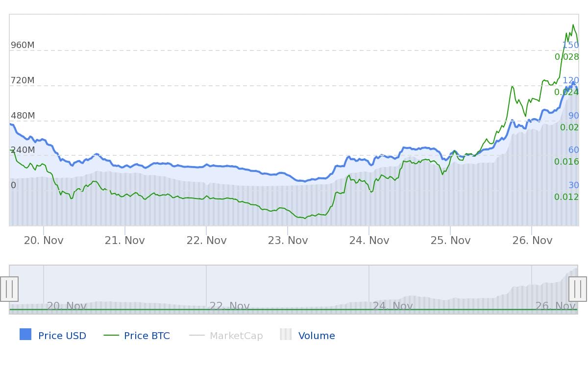
Task: Click the striped Volume legend icon
Action: (286, 334)
